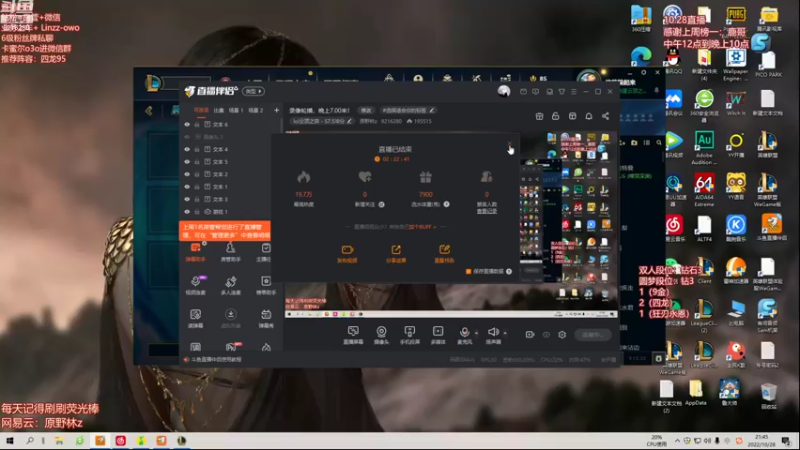Screen dimensions: 800x450
Task: Add 摄像头 camera source
Action: (x=381, y=335)
